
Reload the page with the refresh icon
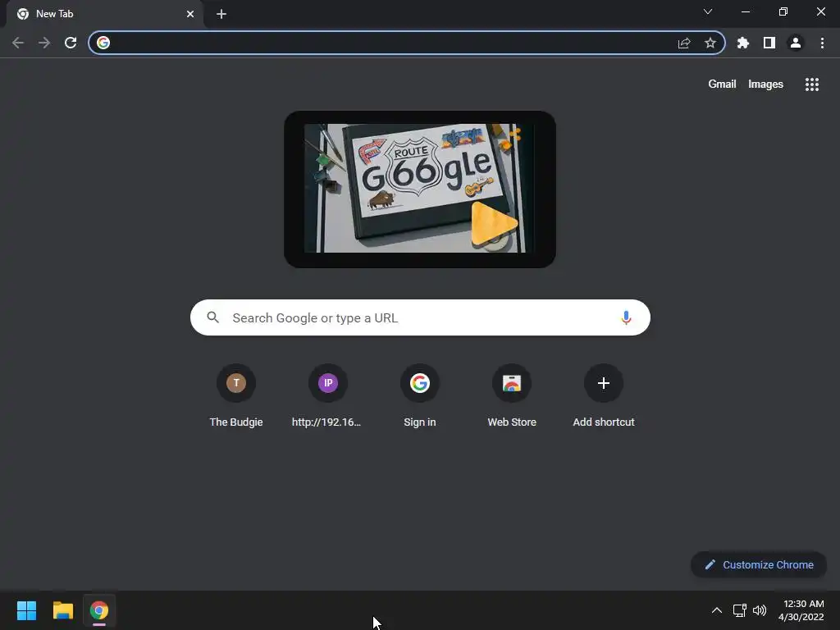(x=71, y=43)
